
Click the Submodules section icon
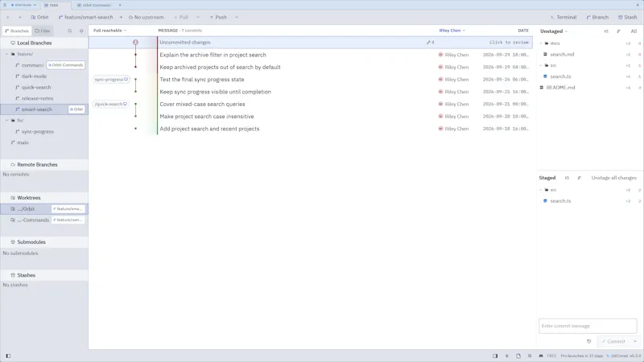pos(13,242)
